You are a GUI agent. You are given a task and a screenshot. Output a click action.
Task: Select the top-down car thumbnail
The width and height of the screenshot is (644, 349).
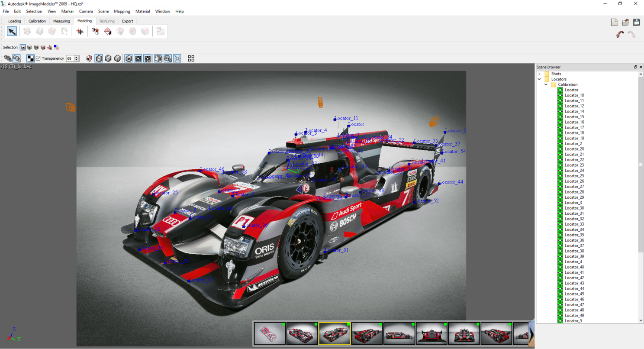[270, 334]
